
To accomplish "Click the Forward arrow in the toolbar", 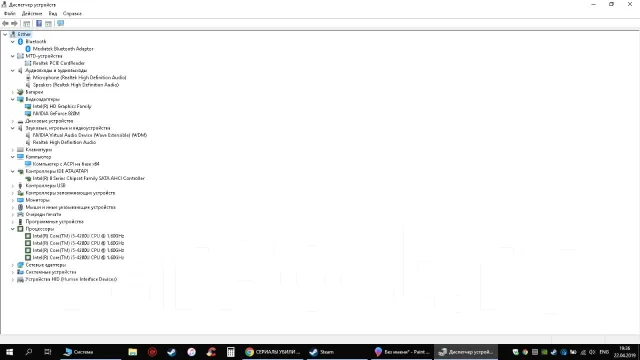I will tap(14, 24).
